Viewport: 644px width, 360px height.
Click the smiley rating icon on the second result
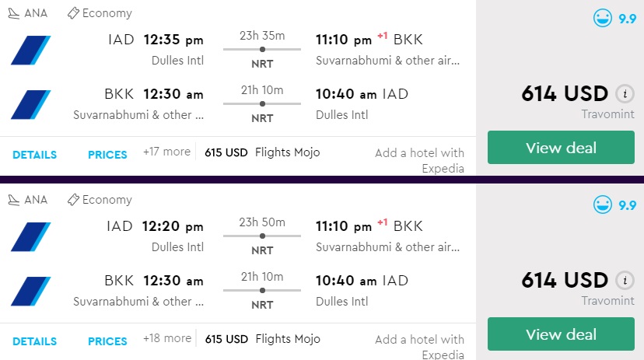[x=602, y=205]
